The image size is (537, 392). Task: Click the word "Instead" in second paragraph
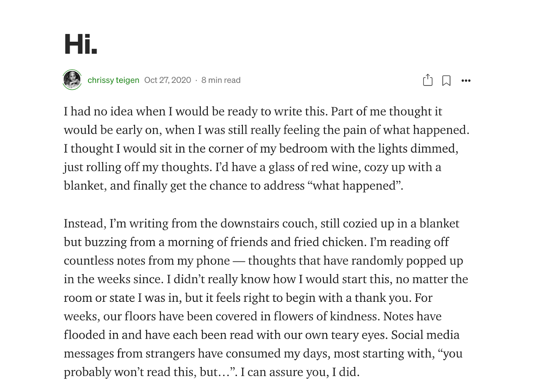pyautogui.click(x=85, y=223)
